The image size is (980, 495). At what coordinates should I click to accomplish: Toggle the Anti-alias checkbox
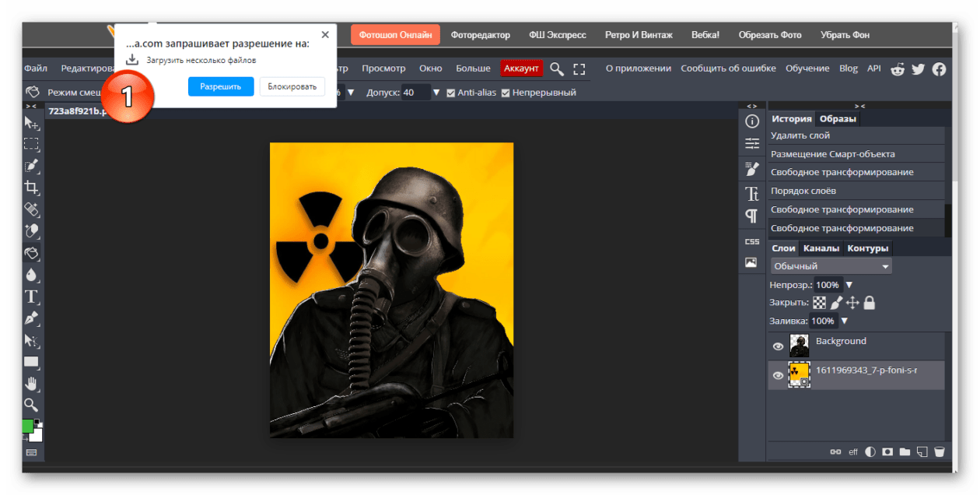click(451, 93)
